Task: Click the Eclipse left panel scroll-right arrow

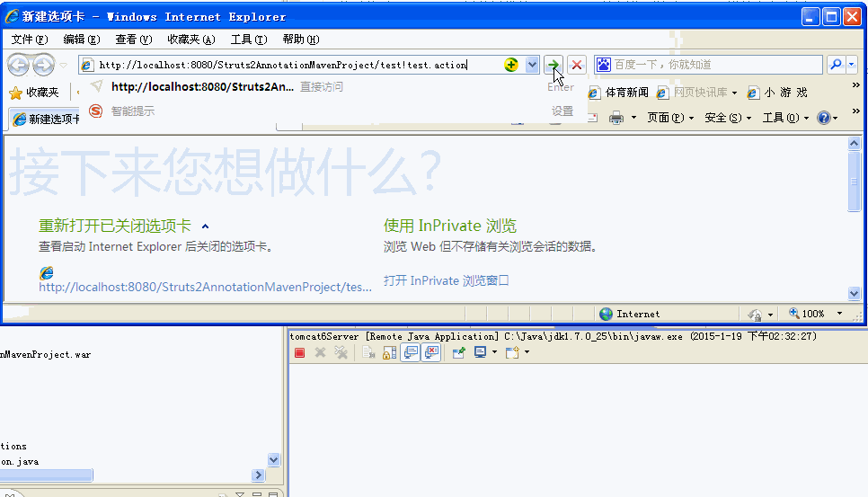Action: 258,475
